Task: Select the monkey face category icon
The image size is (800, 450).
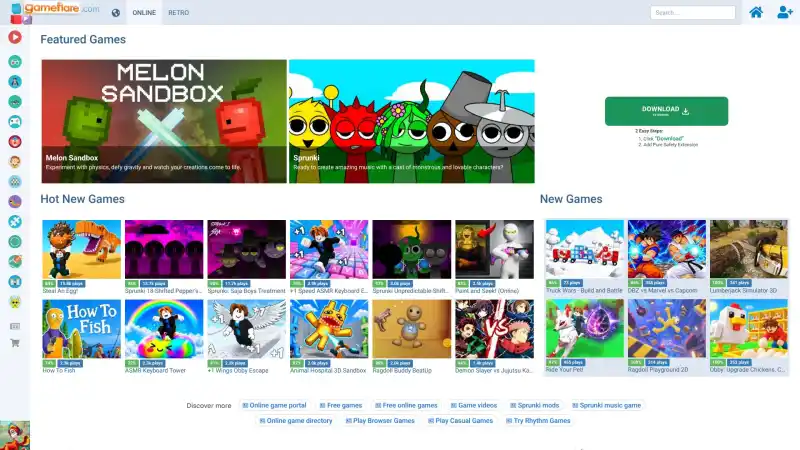Action: 15,162
